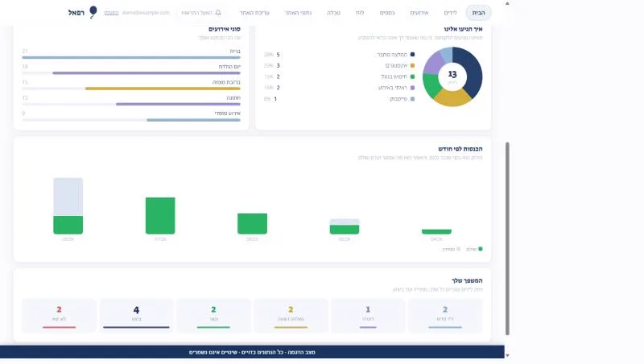Click the חתונה event type progress bar

pos(131,104)
